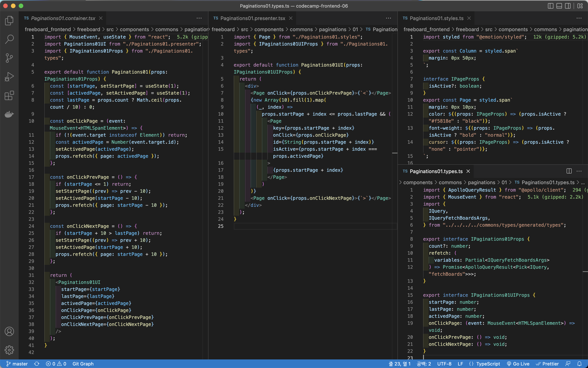
Task: Open the Manage gear icon
Action: pos(9,350)
